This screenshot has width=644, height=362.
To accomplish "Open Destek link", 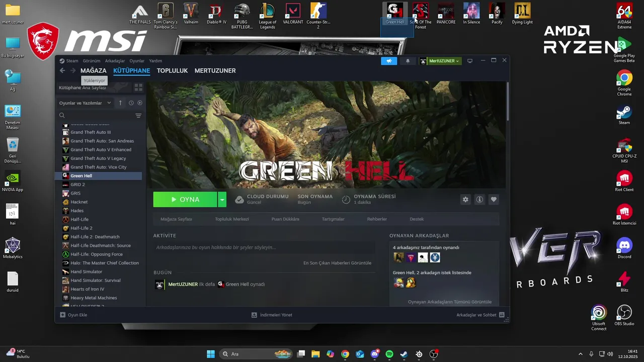I will point(417,219).
